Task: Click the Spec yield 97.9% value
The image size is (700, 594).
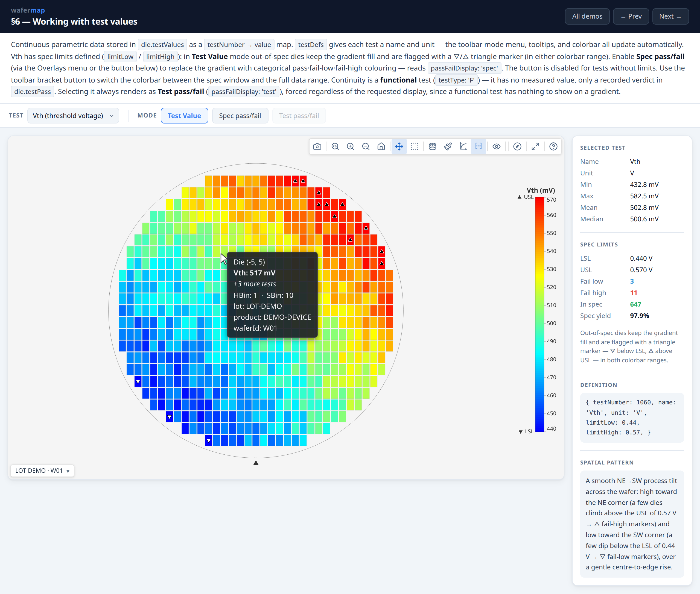Action: pos(639,316)
